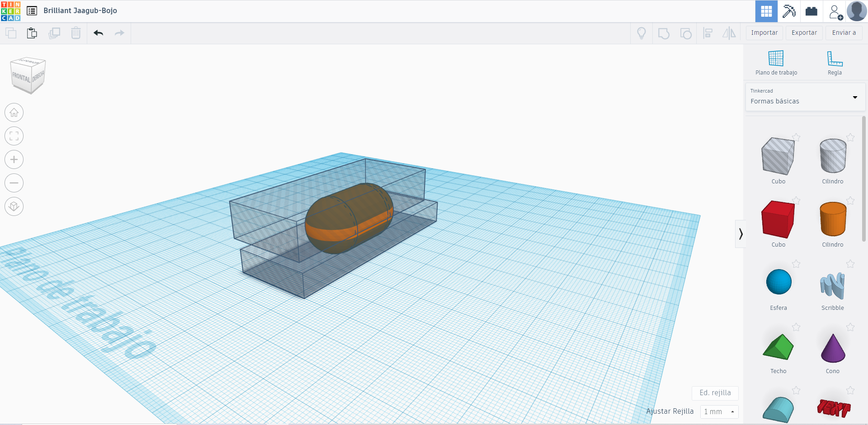
Task: Select the red Cubo shape
Action: click(x=778, y=220)
